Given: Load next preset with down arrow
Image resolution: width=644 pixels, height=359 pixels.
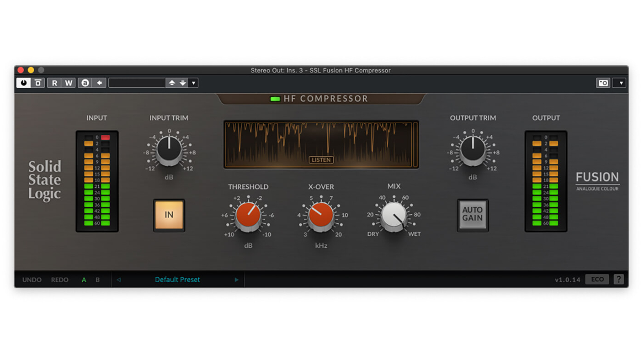Looking at the screenshot, I should pyautogui.click(x=183, y=83).
